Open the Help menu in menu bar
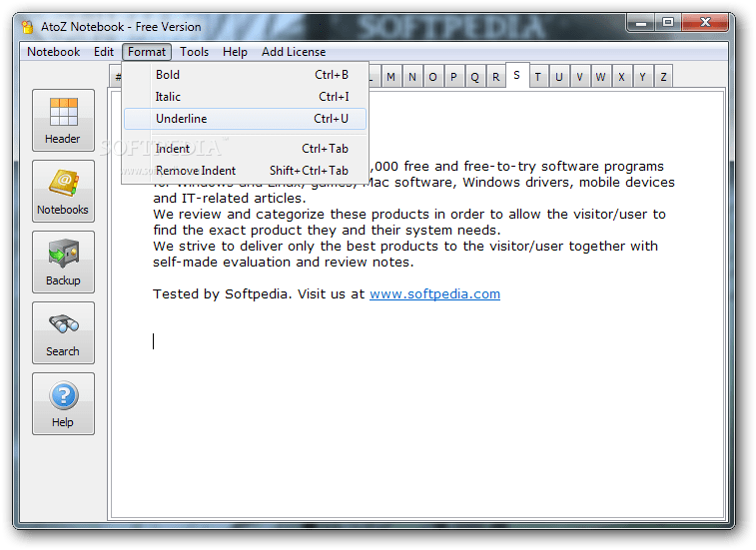Viewport: 756px width, 550px height. click(x=235, y=52)
